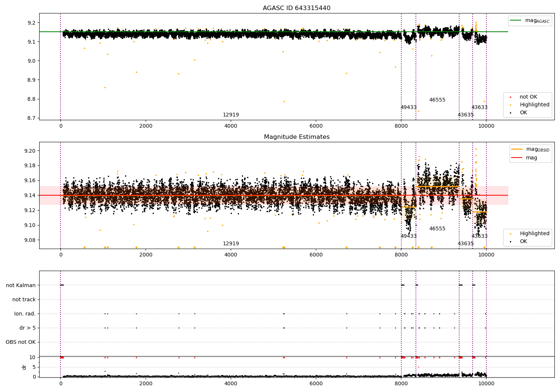Click the 5 tick on the dr axis
This screenshot has height=392, width=560.
34,367
